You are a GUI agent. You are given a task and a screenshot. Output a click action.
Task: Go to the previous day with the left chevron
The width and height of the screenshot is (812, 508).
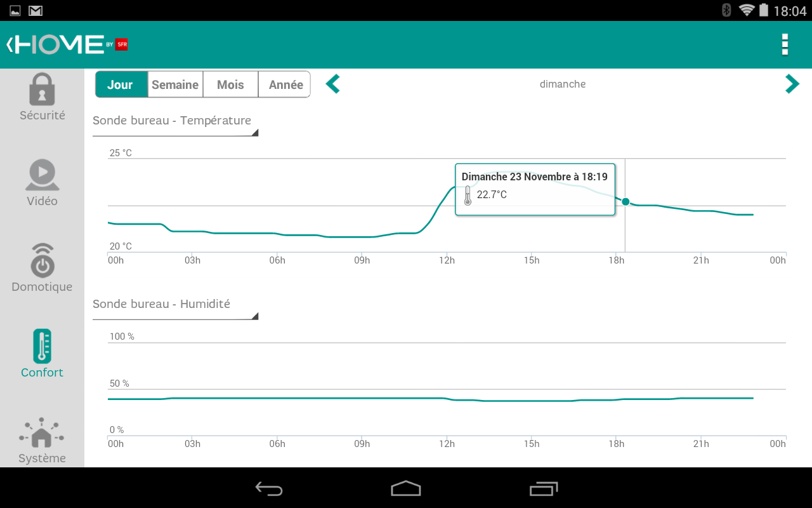point(332,83)
